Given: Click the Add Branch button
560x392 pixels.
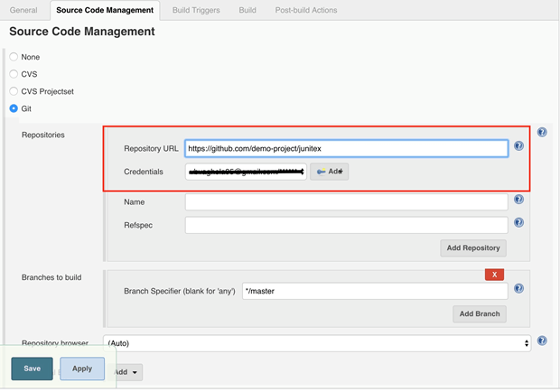Looking at the screenshot, I should (479, 313).
